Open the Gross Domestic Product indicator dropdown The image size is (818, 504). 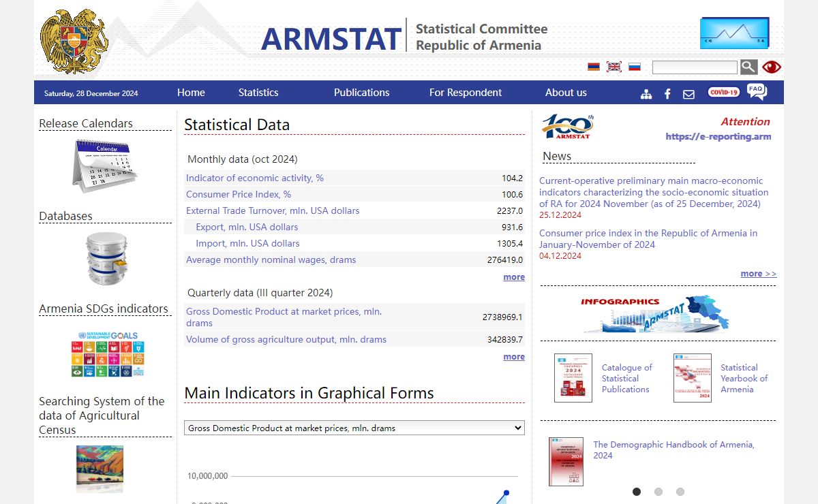354,428
